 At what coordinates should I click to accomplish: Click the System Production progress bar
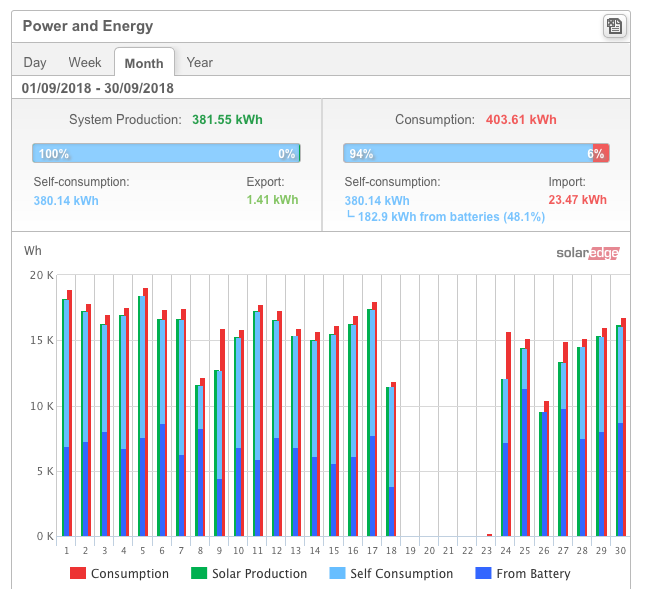point(166,153)
